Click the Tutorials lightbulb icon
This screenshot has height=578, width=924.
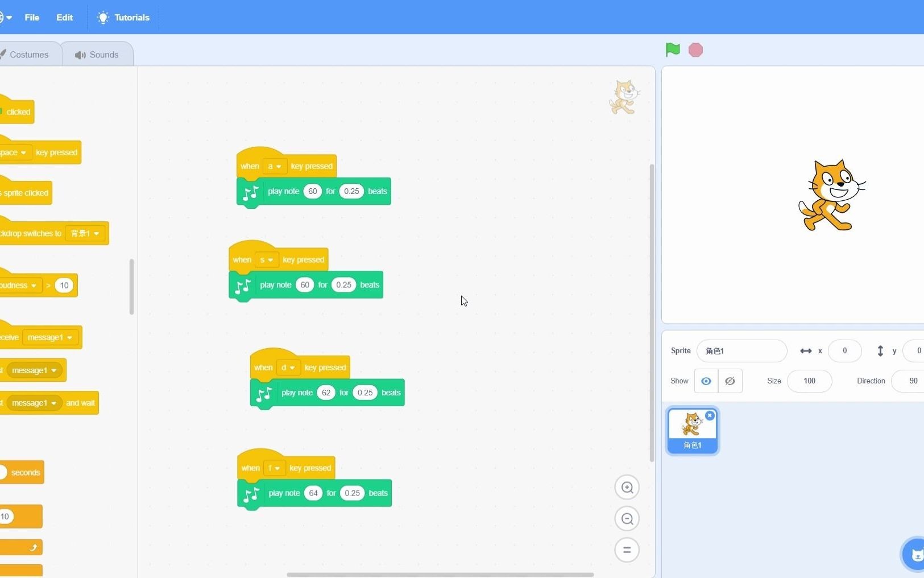[x=102, y=18]
